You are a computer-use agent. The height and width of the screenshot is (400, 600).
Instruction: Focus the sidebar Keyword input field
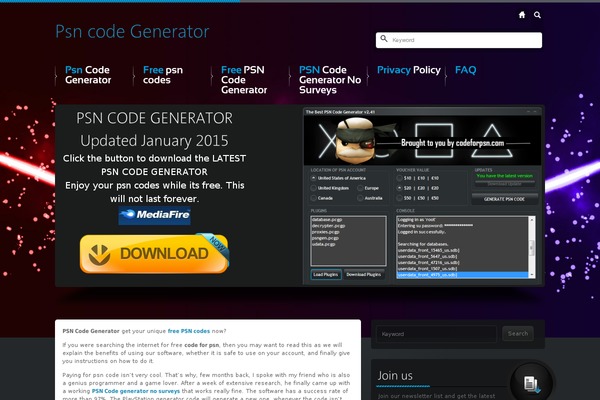[x=437, y=334]
